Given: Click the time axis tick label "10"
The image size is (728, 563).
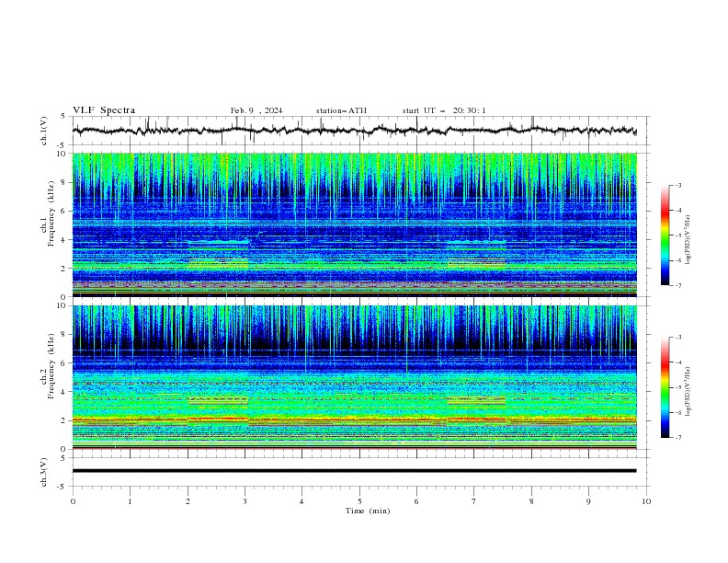Looking at the screenshot, I should click(x=646, y=501).
